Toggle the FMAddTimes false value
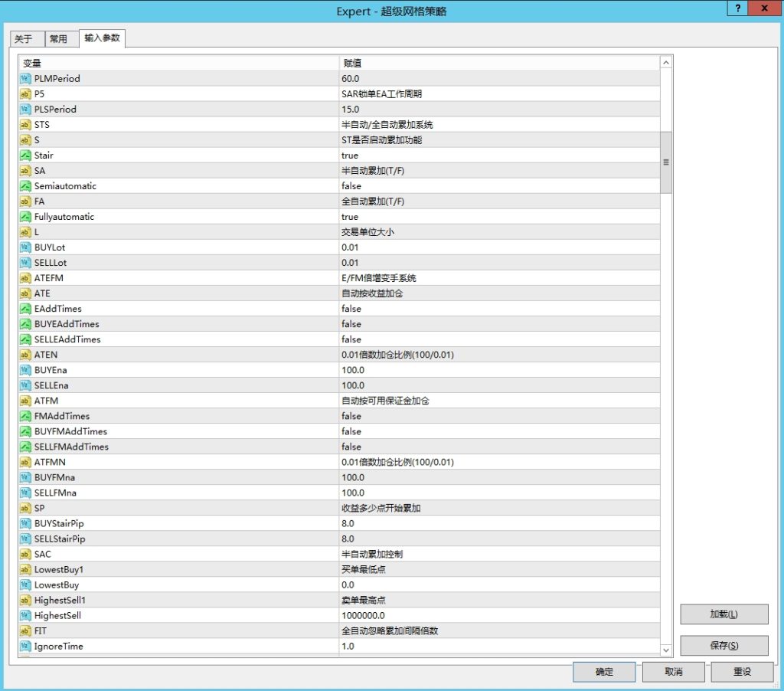 point(350,416)
